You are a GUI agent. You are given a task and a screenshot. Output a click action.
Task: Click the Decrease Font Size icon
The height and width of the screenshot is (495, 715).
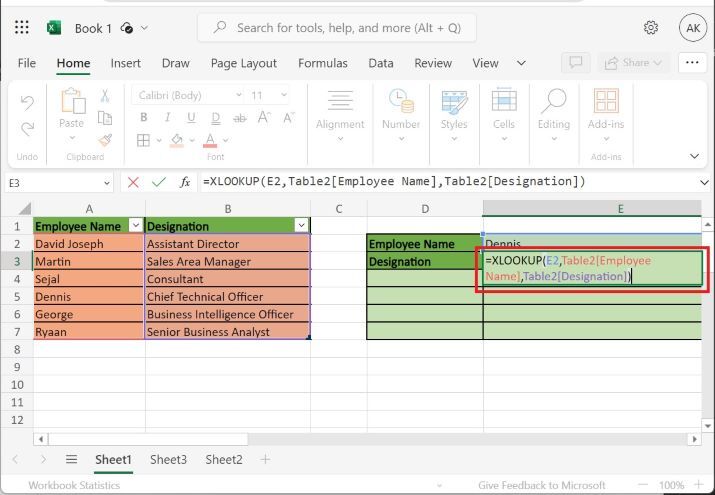pyautogui.click(x=288, y=118)
